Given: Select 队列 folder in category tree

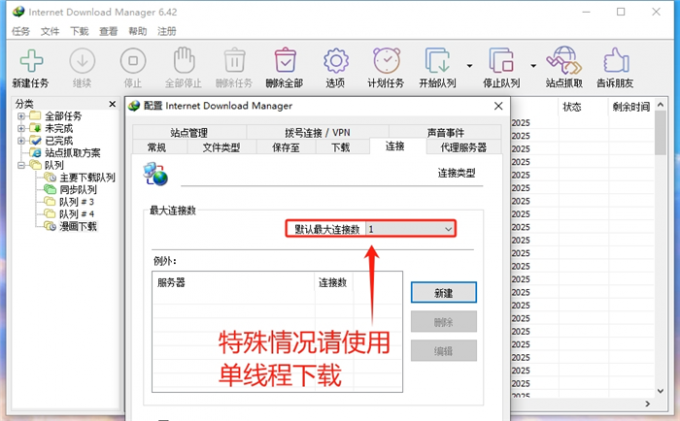Looking at the screenshot, I should tap(54, 165).
